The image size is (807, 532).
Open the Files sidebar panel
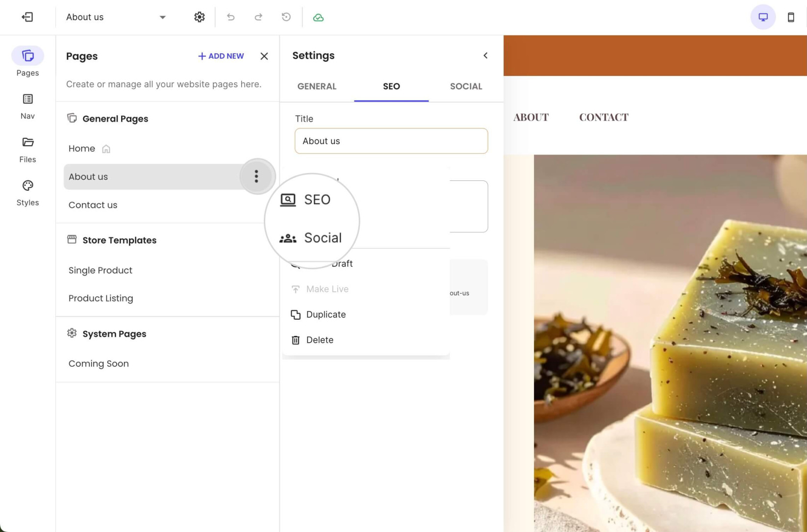click(27, 150)
